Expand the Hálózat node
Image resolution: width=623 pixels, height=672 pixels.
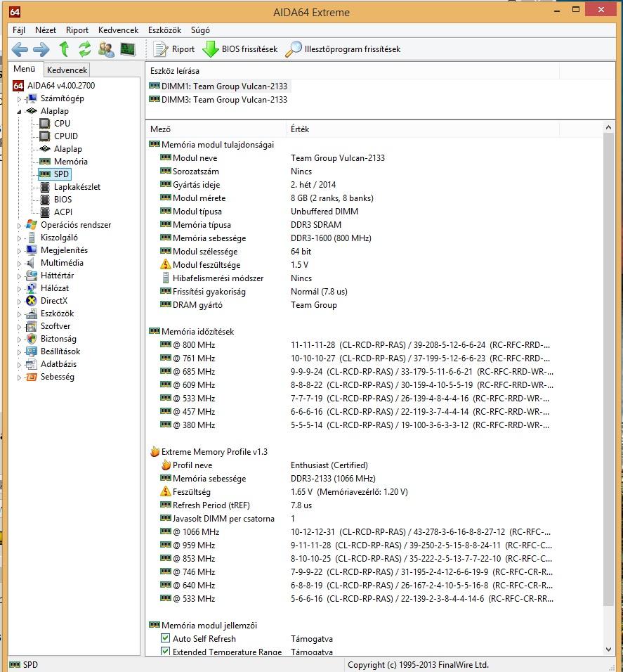pyautogui.click(x=19, y=288)
